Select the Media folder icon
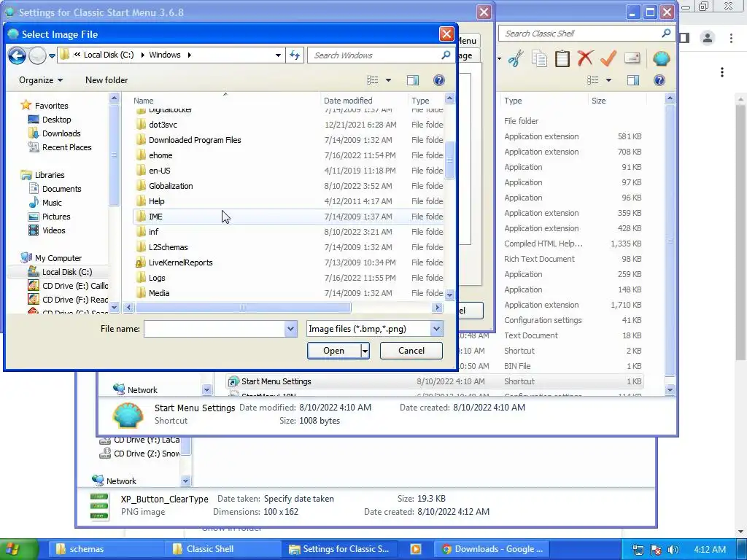The height and width of the screenshot is (560, 747). point(141,293)
